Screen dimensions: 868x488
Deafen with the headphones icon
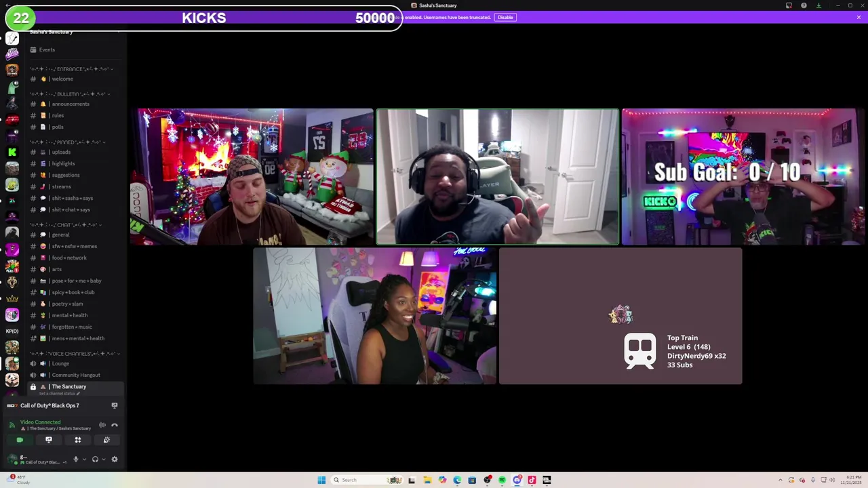(95, 460)
